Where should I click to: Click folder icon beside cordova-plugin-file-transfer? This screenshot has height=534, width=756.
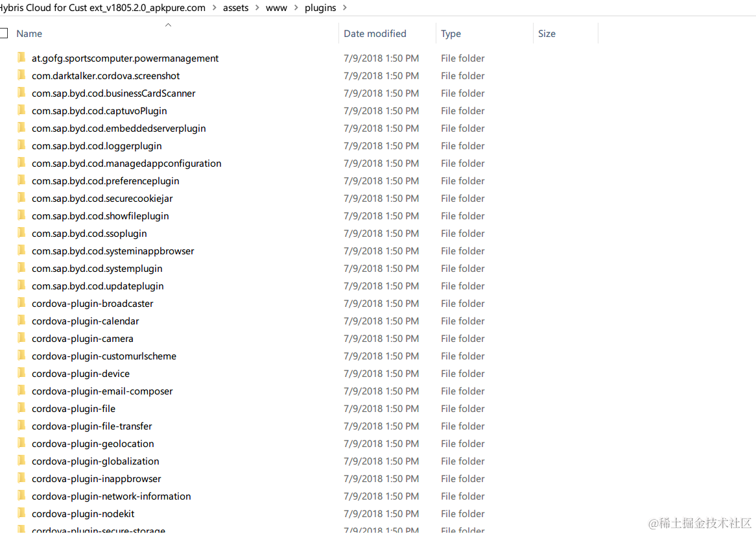click(21, 426)
